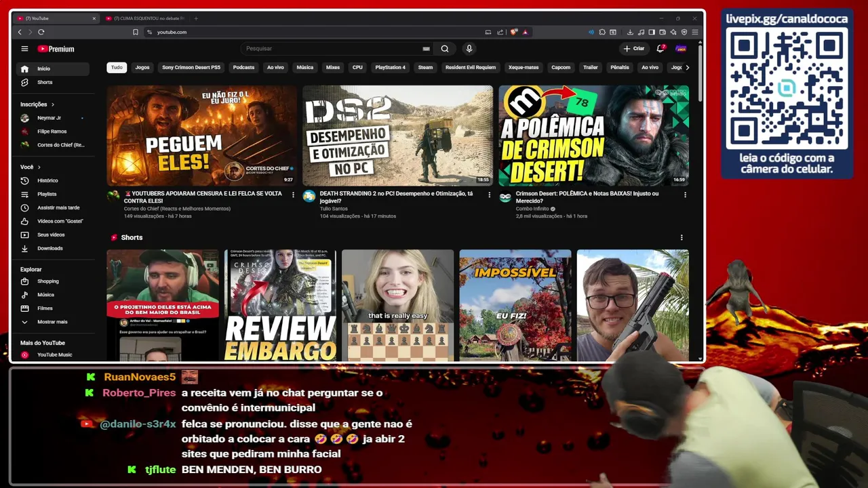Toggle the browser sidebar panel icon
This screenshot has height=488, width=868.
652,32
